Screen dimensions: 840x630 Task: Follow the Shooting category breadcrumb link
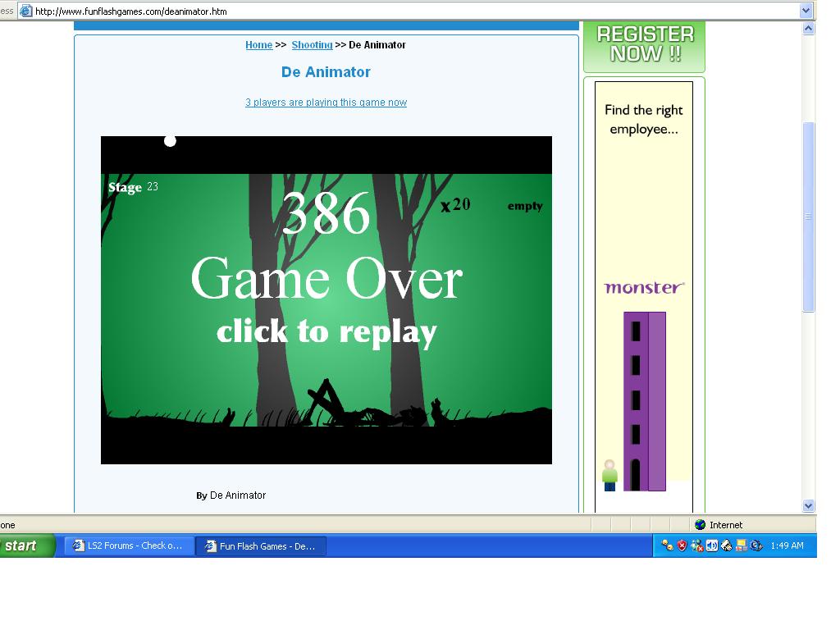(312, 45)
